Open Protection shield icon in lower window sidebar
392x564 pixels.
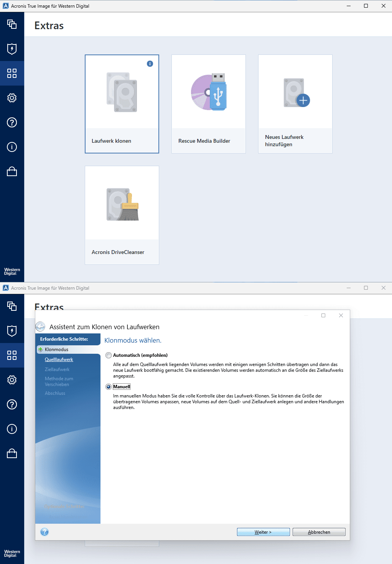pyautogui.click(x=12, y=331)
